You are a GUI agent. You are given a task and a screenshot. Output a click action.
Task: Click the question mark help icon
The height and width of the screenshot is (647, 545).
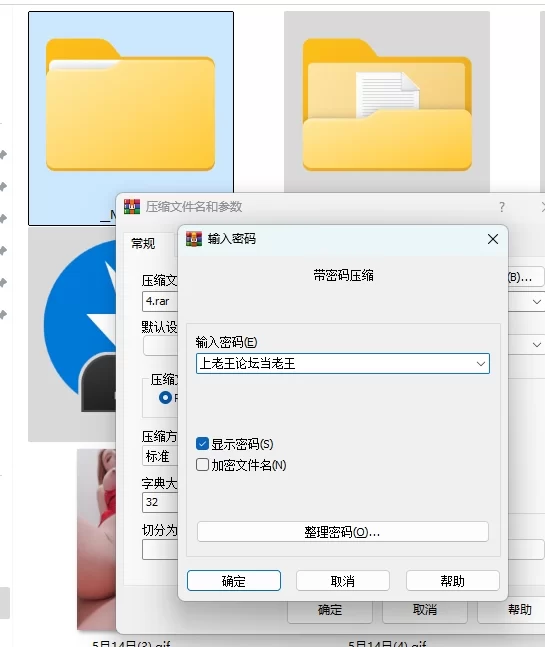502,207
